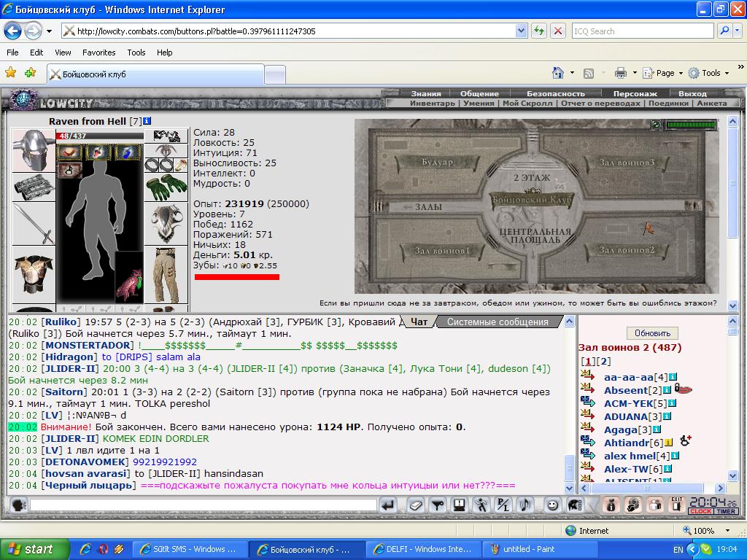Click the red health progress bar under Зубы
The image size is (747, 560).
tap(237, 276)
